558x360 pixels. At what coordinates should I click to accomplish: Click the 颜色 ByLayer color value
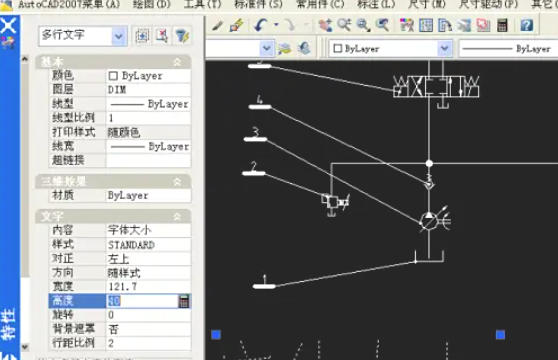click(148, 76)
